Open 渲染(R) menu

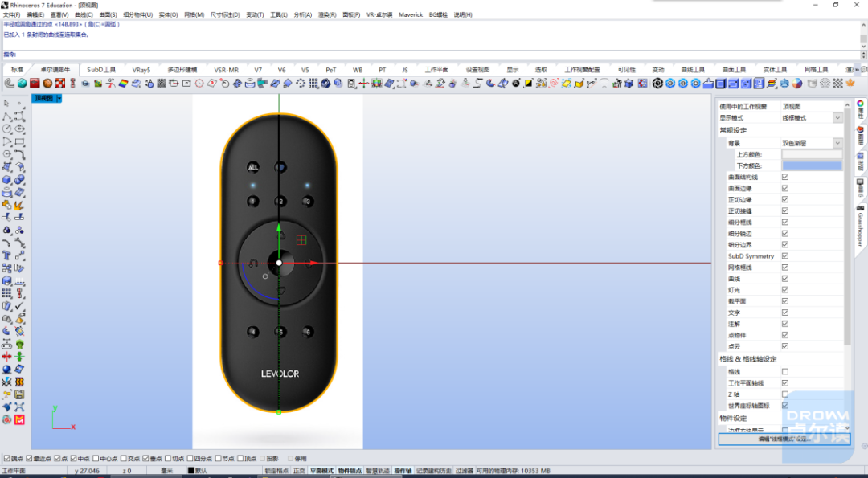point(327,15)
